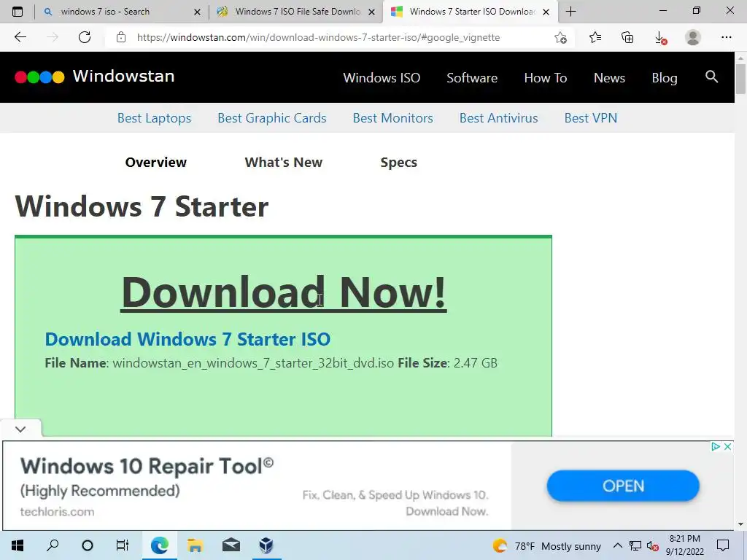Viewport: 747px width, 560px height.
Task: Open Task View on the taskbar
Action: [x=123, y=545]
